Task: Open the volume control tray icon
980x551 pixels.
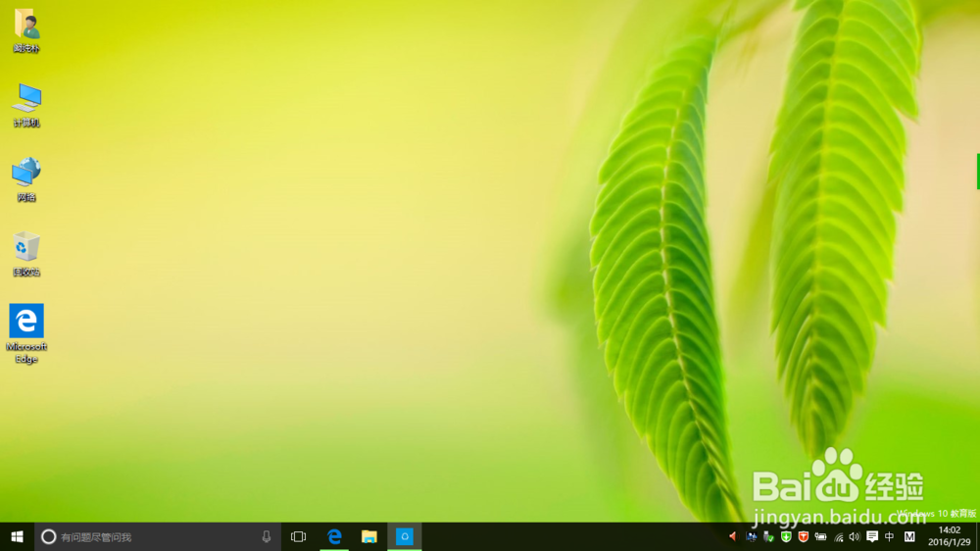Action: 855,536
